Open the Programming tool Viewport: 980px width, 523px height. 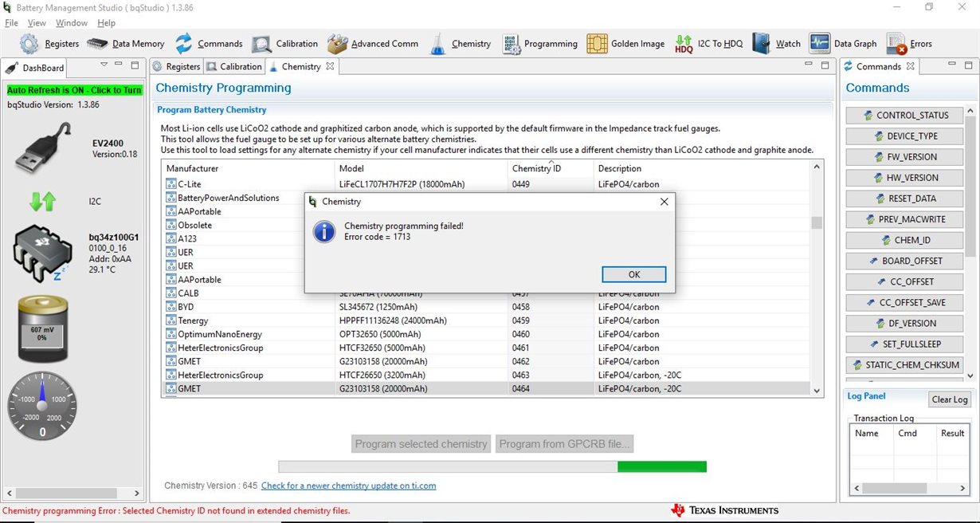(x=539, y=44)
